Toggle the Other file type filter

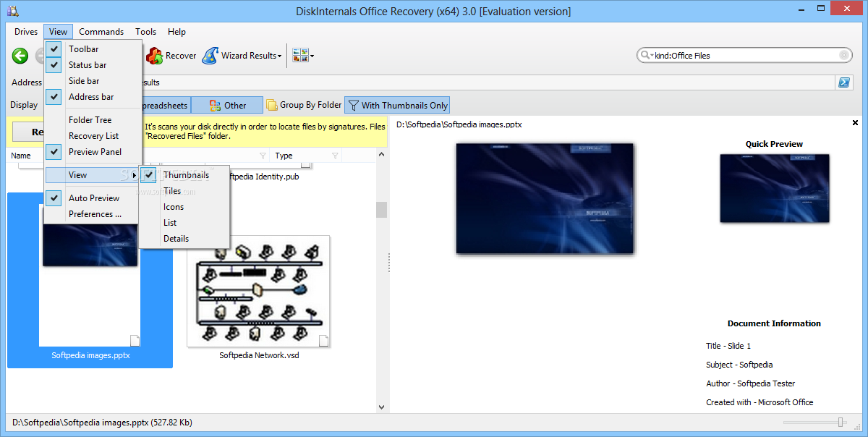(x=227, y=106)
